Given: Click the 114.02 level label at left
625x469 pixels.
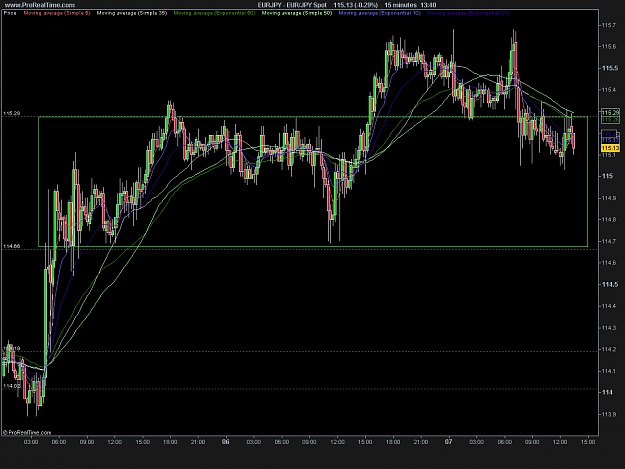Looking at the screenshot, I should tap(12, 386).
